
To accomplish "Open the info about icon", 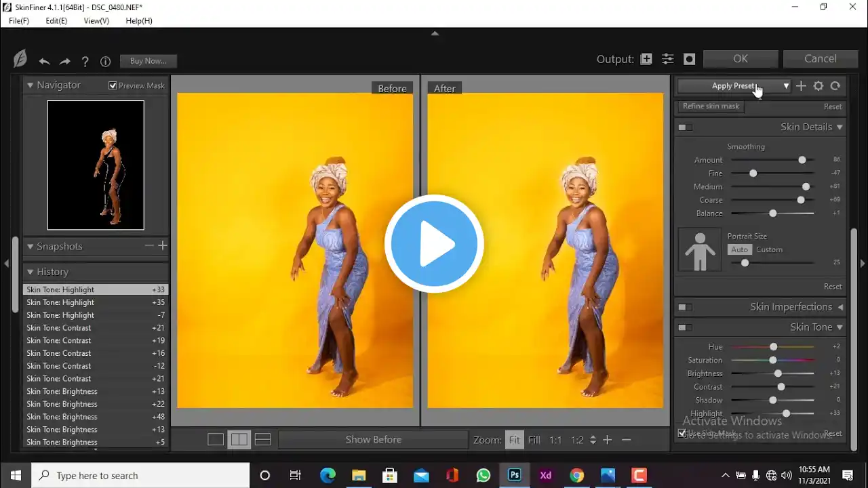I will [105, 62].
